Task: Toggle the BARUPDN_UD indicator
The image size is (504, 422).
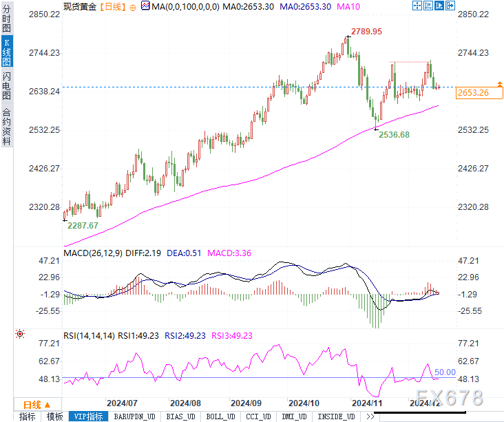Action: [x=136, y=416]
